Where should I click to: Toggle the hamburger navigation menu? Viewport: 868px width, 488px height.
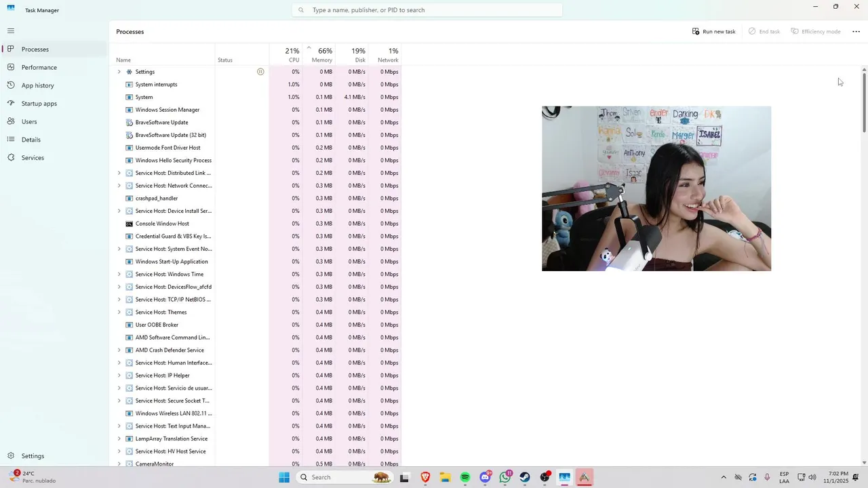(x=11, y=30)
